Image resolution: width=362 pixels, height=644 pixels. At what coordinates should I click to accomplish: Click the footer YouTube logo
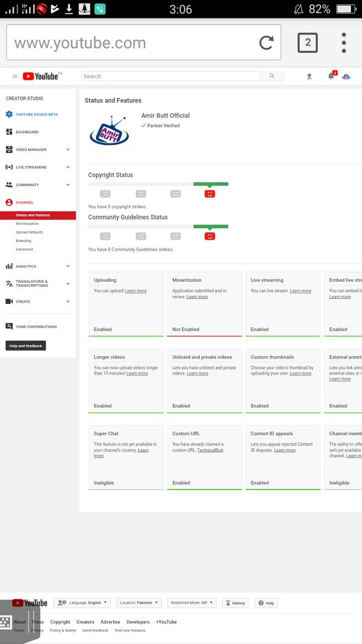tap(29, 603)
